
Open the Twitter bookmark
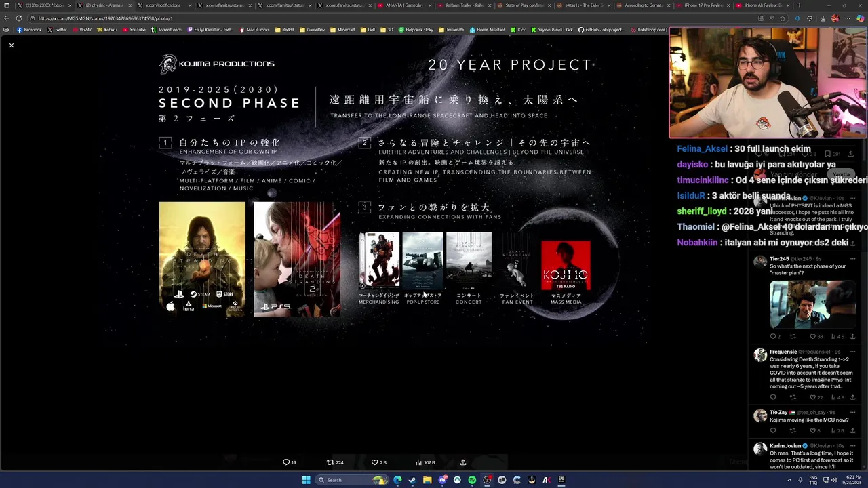point(58,30)
